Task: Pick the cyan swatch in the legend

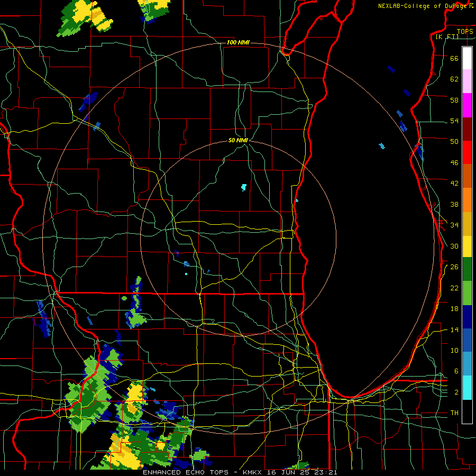Action: point(467,388)
